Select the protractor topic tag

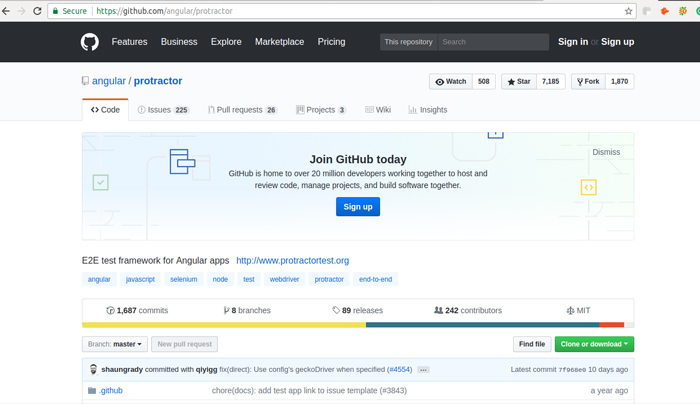(329, 279)
